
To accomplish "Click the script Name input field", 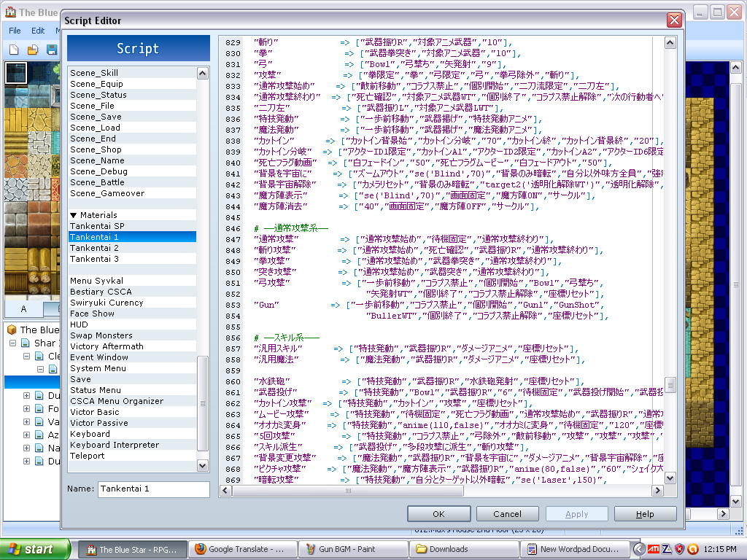I will (153, 489).
